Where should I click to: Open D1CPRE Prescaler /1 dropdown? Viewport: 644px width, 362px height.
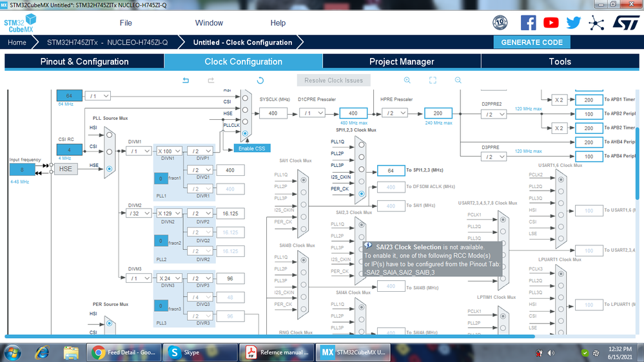(x=312, y=113)
